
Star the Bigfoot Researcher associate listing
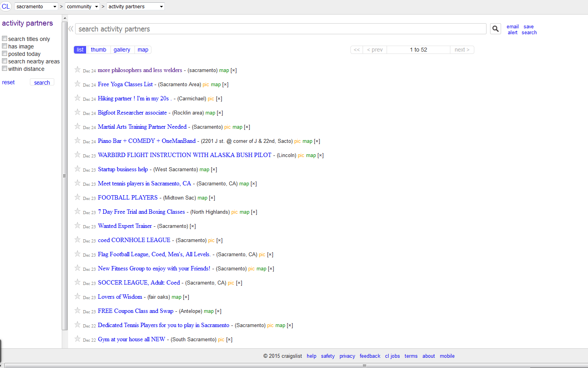click(x=77, y=112)
